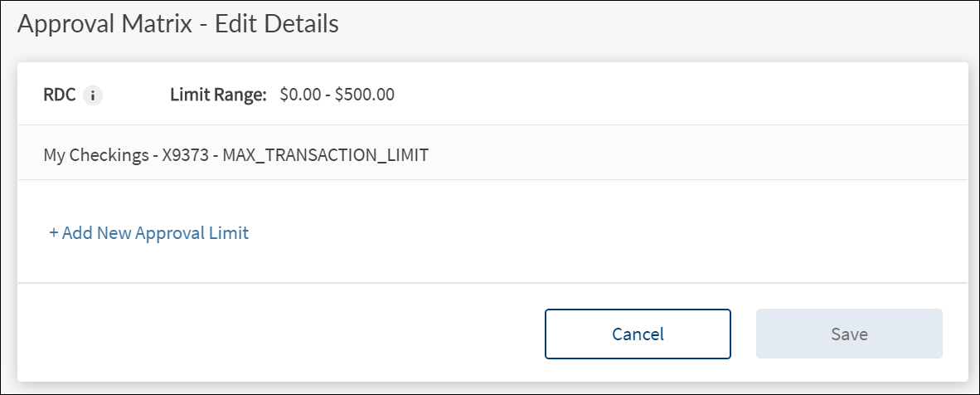Click the info icon next to RDC
The image size is (980, 395).
tap(93, 95)
